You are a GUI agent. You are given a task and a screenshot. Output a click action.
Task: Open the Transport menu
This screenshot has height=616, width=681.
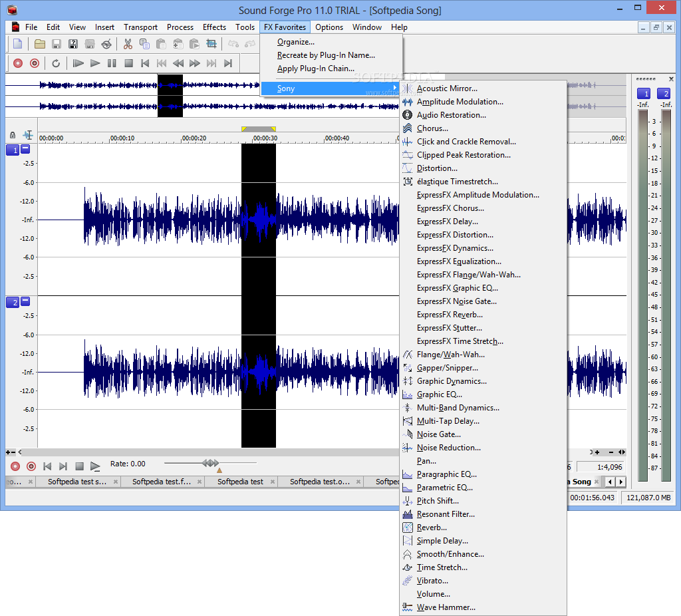tap(141, 27)
